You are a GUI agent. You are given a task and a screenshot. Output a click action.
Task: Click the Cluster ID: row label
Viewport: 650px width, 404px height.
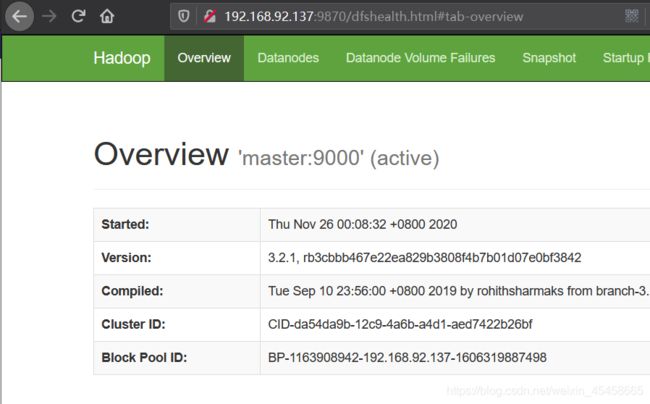(x=133, y=324)
